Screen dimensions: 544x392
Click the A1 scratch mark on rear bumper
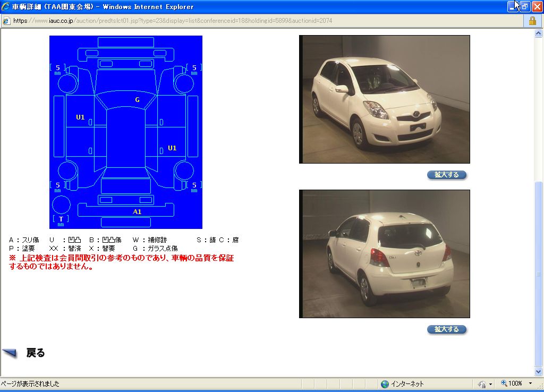[x=137, y=211]
